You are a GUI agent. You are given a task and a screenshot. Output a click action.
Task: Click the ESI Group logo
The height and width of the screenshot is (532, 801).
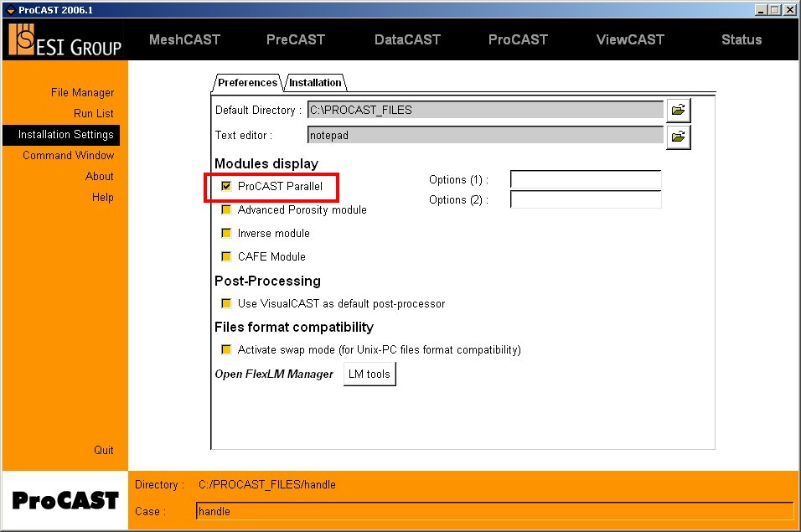(65, 40)
